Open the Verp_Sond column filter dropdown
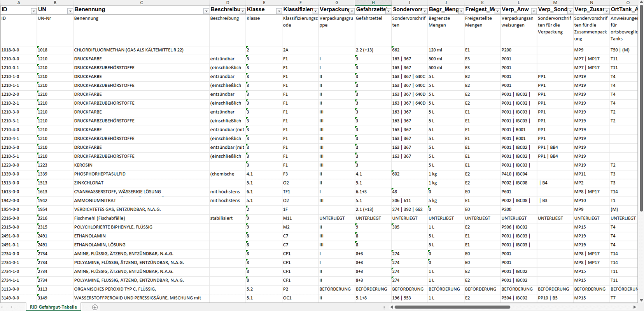The width and height of the screenshot is (644, 311). coord(570,11)
